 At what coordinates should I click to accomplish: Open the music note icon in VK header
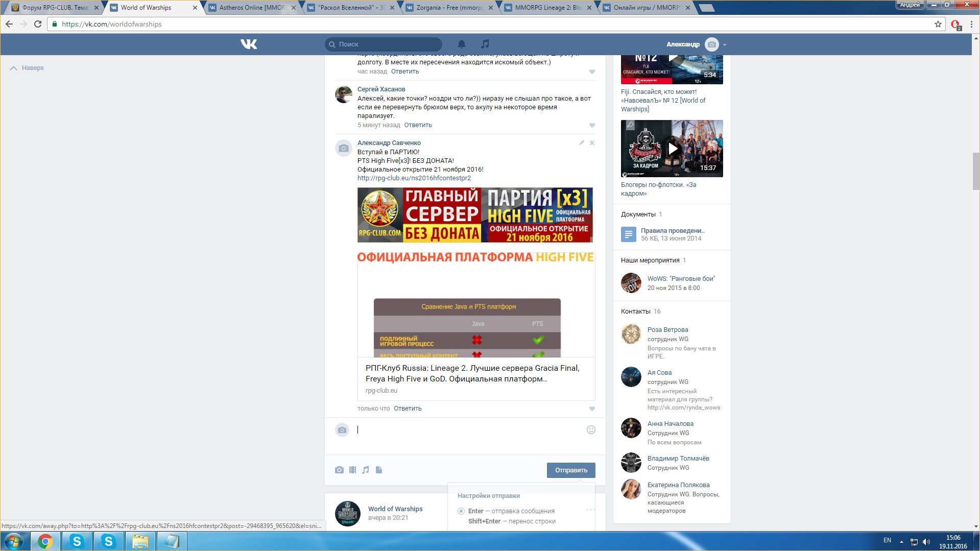(x=485, y=44)
